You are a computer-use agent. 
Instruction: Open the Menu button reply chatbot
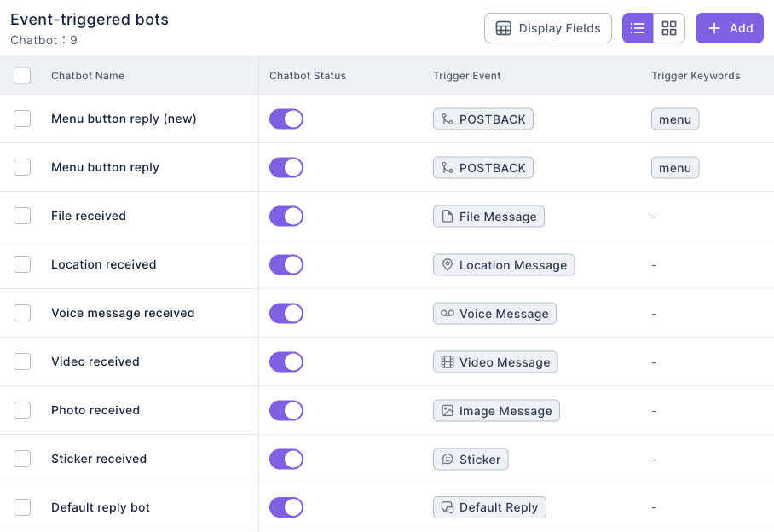point(105,167)
